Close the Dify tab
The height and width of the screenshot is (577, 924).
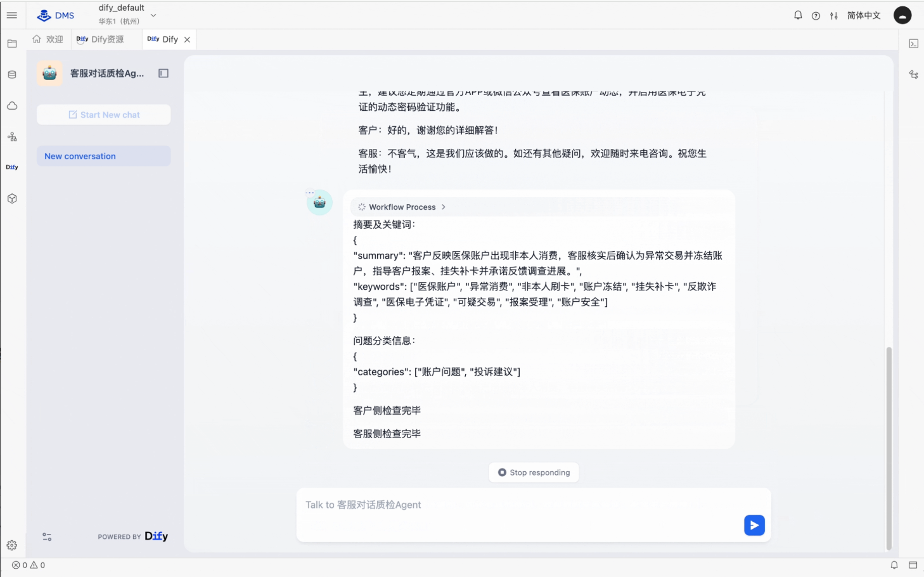(187, 39)
